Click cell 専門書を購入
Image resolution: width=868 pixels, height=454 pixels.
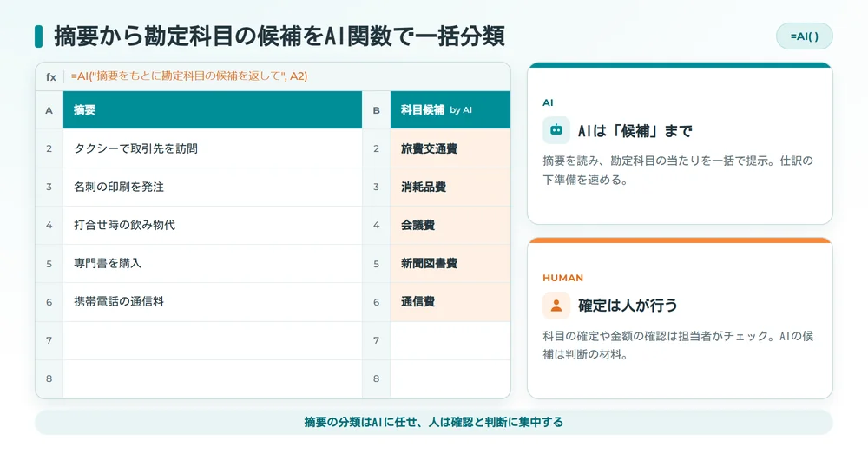tap(213, 264)
